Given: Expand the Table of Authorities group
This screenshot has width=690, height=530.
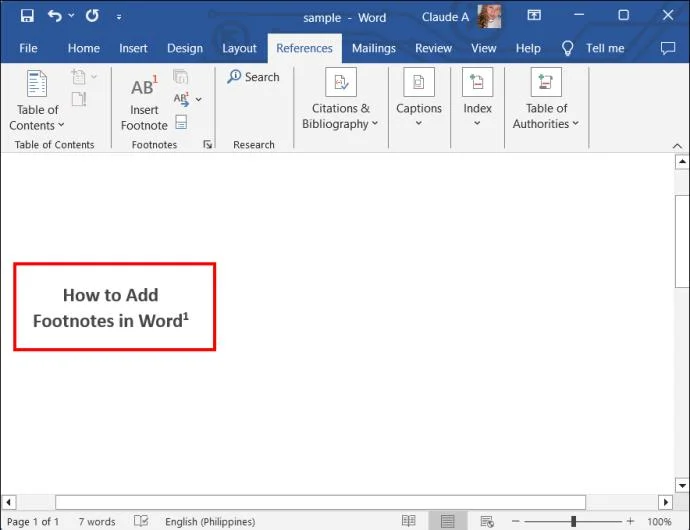Looking at the screenshot, I should [x=546, y=100].
